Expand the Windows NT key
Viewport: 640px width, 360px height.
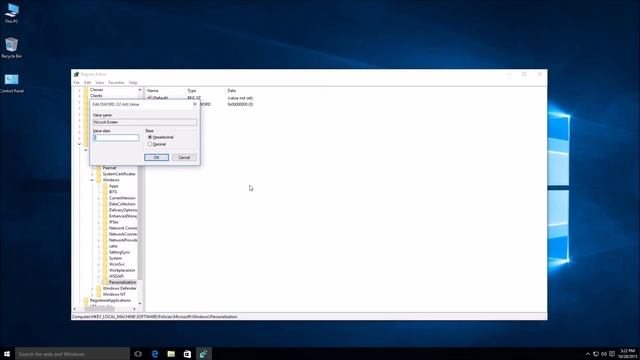pos(92,294)
